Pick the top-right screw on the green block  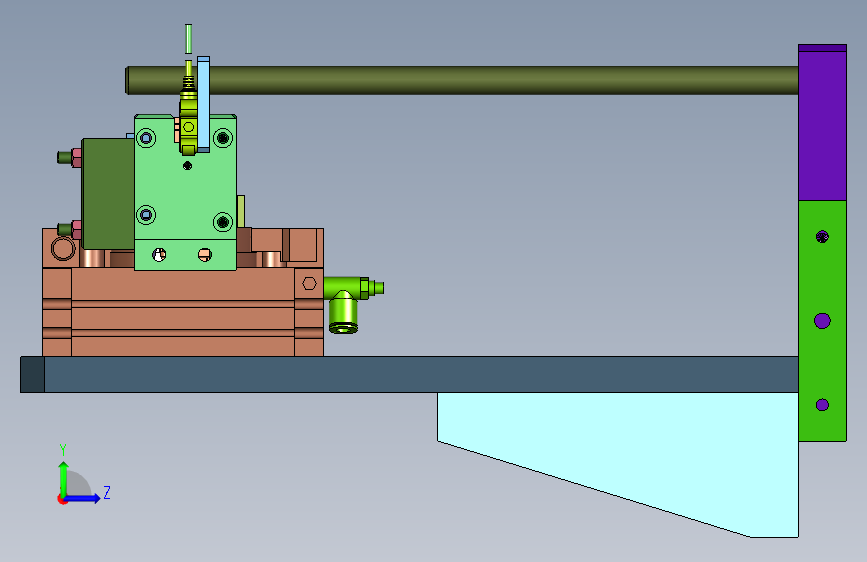pyautogui.click(x=223, y=138)
